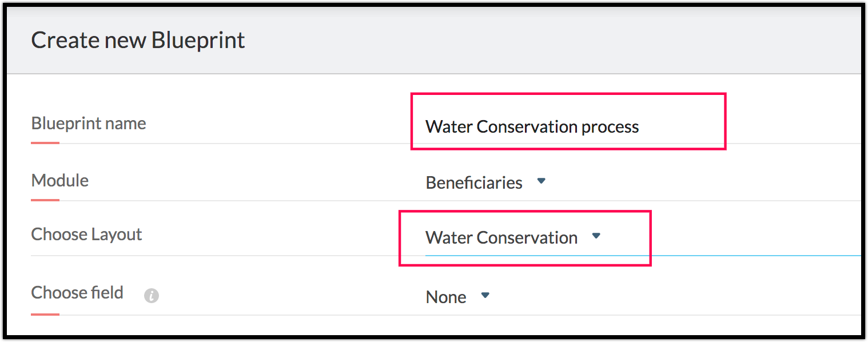Open the Module dropdown arrow next to Beneficiaries
The height and width of the screenshot is (342, 868).
541,181
